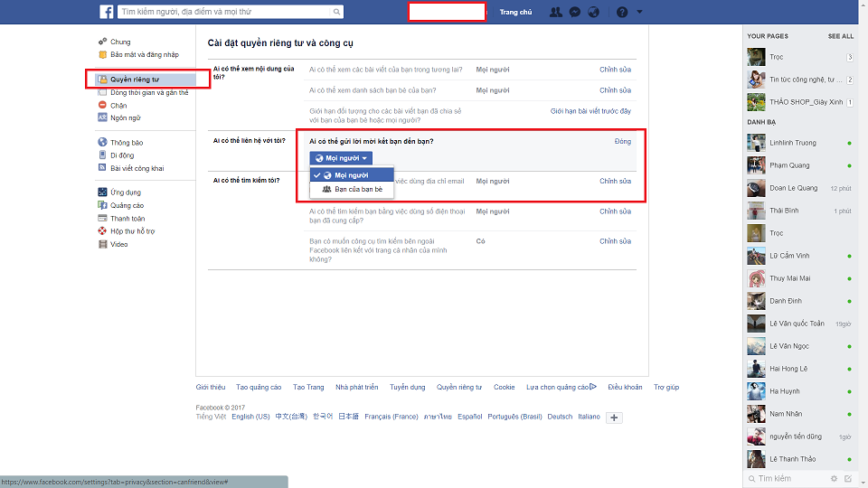Click the Bài viết công khai icon

102,168
